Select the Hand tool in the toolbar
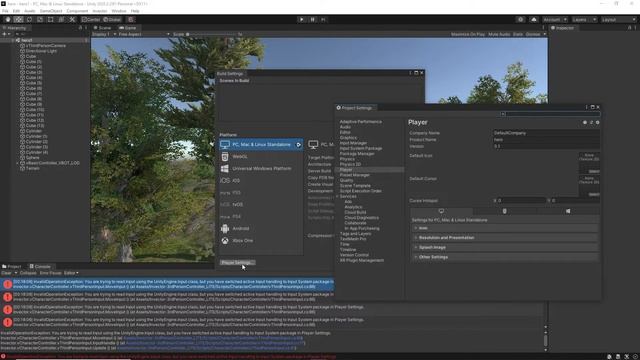Viewport: 640px width, 360px height. coord(8,20)
